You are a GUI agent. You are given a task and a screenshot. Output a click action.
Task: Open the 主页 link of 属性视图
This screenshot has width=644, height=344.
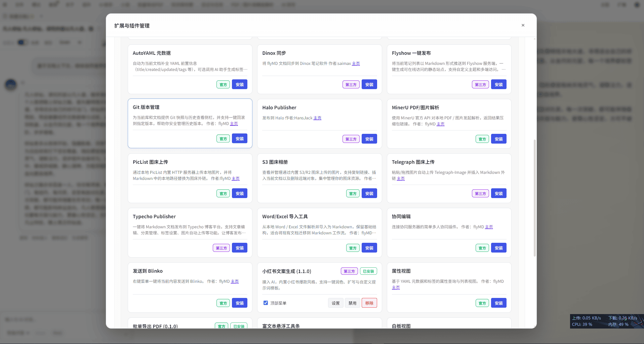(396, 288)
